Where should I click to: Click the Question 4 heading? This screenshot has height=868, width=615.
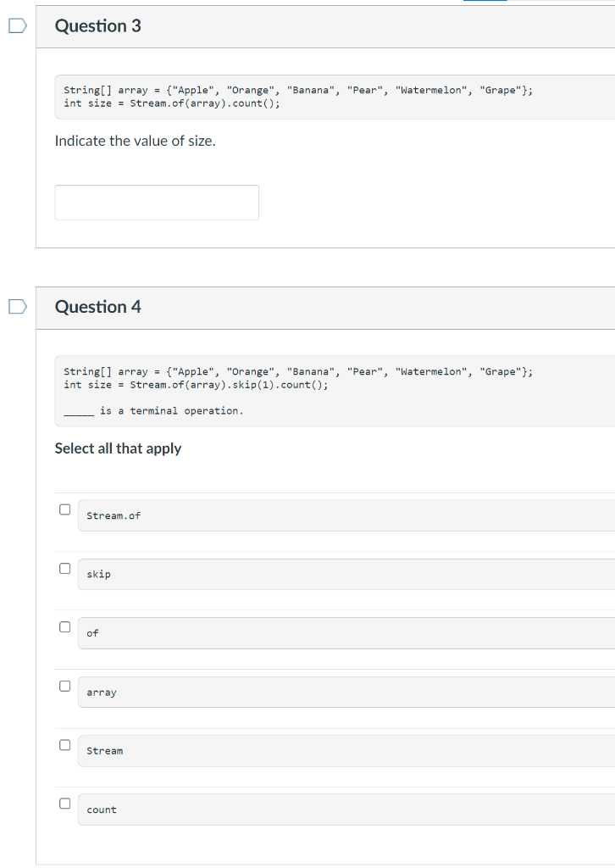tap(97, 307)
